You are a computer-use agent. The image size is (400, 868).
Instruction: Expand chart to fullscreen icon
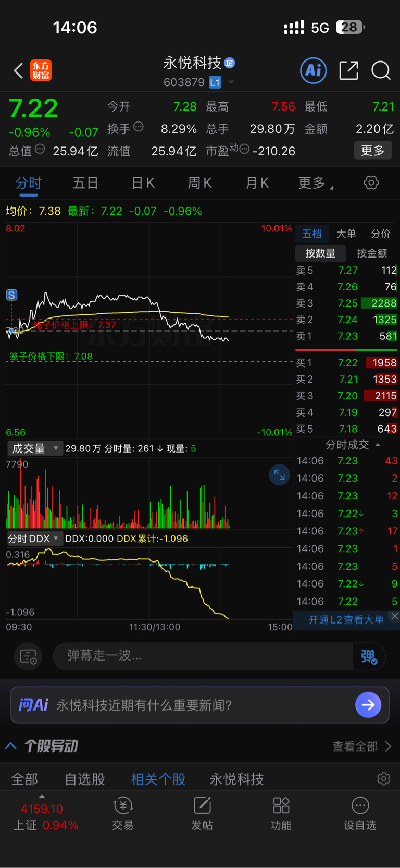279,475
